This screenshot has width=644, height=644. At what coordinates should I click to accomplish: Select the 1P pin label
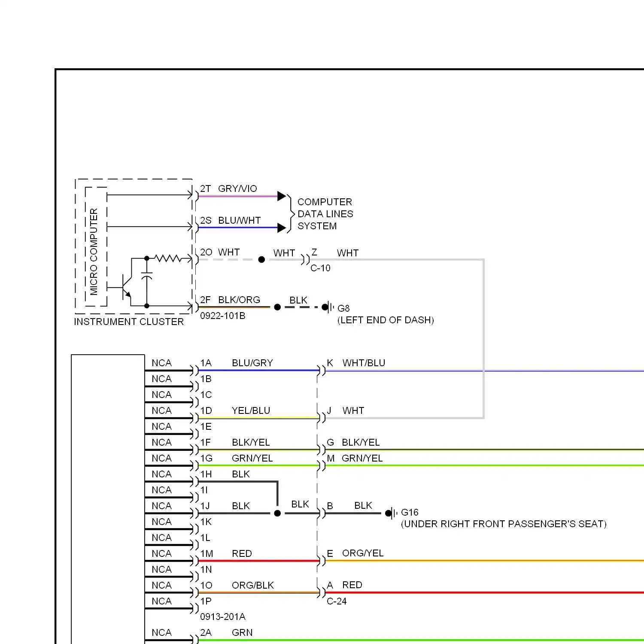(x=206, y=601)
